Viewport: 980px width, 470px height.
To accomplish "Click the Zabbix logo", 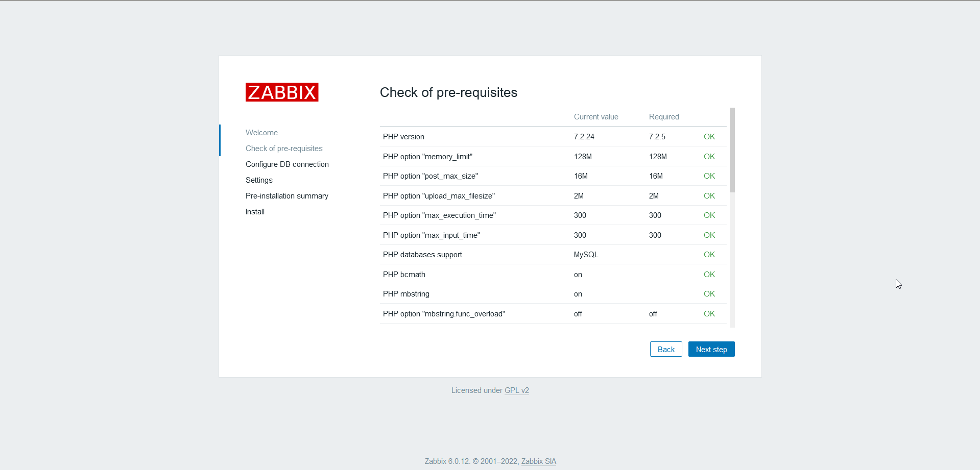I will point(282,92).
